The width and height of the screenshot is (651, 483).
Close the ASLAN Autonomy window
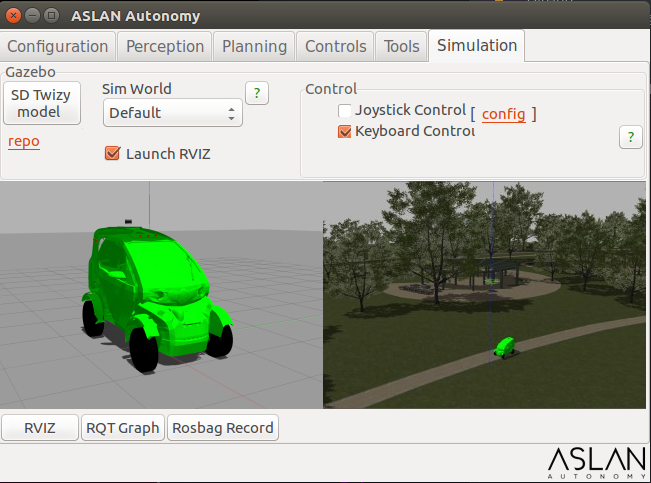13,16
